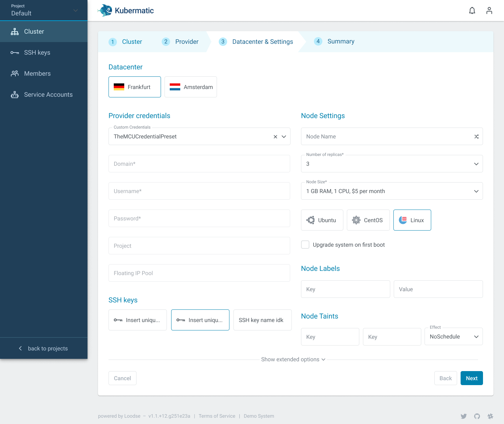Open Service Accounts in the sidebar
The width and height of the screenshot is (504, 424).
point(48,94)
